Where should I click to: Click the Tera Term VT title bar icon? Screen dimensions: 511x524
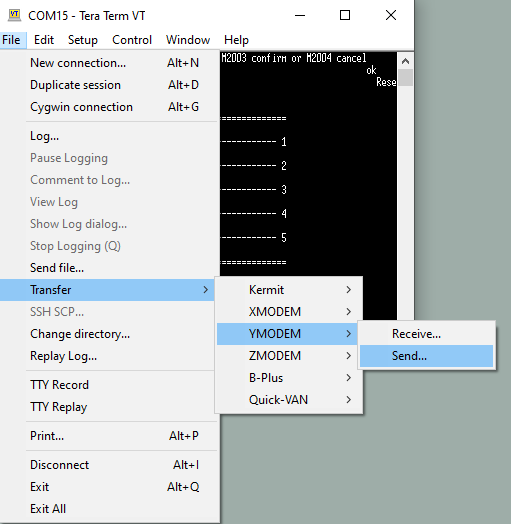pyautogui.click(x=14, y=15)
